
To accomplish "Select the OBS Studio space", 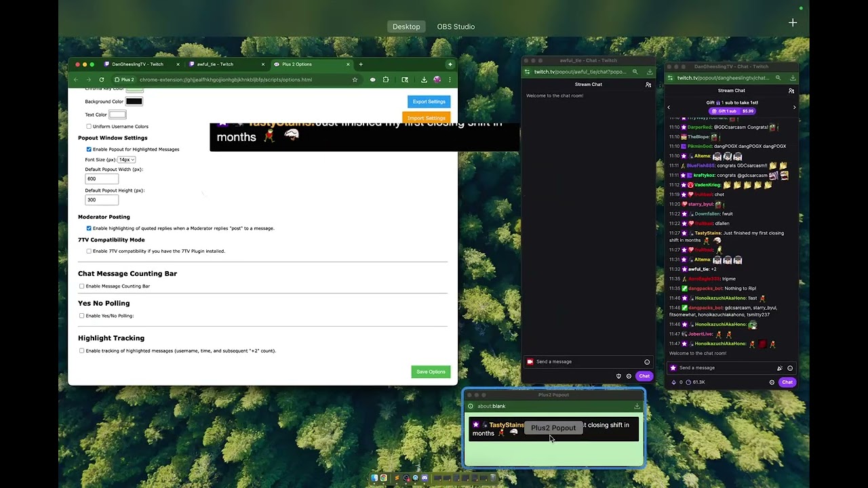I will (x=456, y=26).
